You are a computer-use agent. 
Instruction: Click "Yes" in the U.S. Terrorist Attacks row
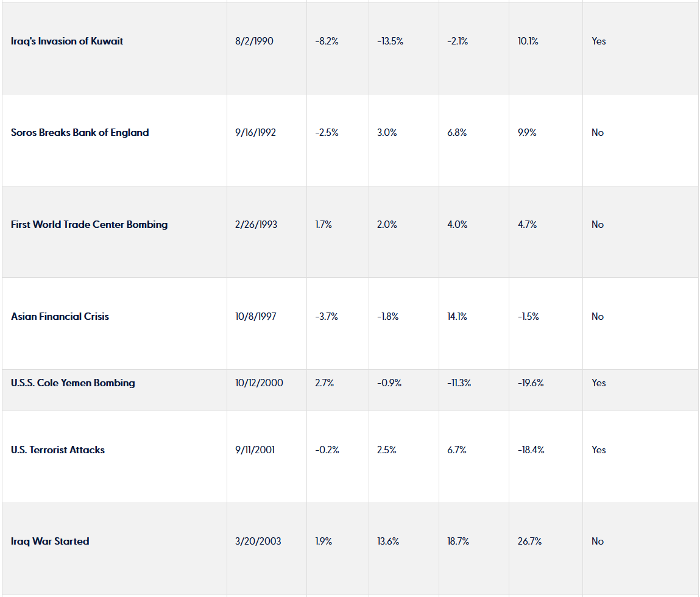tap(599, 450)
